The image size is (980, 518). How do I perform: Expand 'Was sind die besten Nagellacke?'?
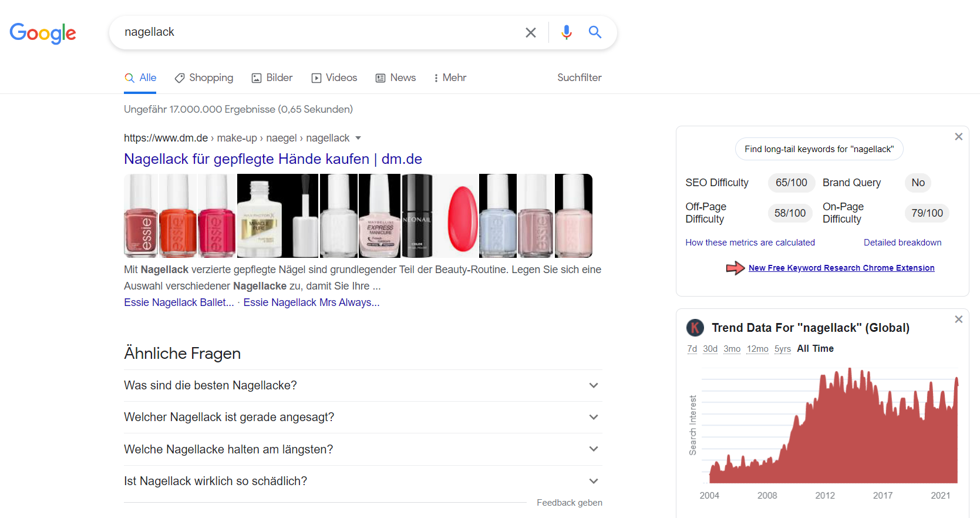(363, 385)
